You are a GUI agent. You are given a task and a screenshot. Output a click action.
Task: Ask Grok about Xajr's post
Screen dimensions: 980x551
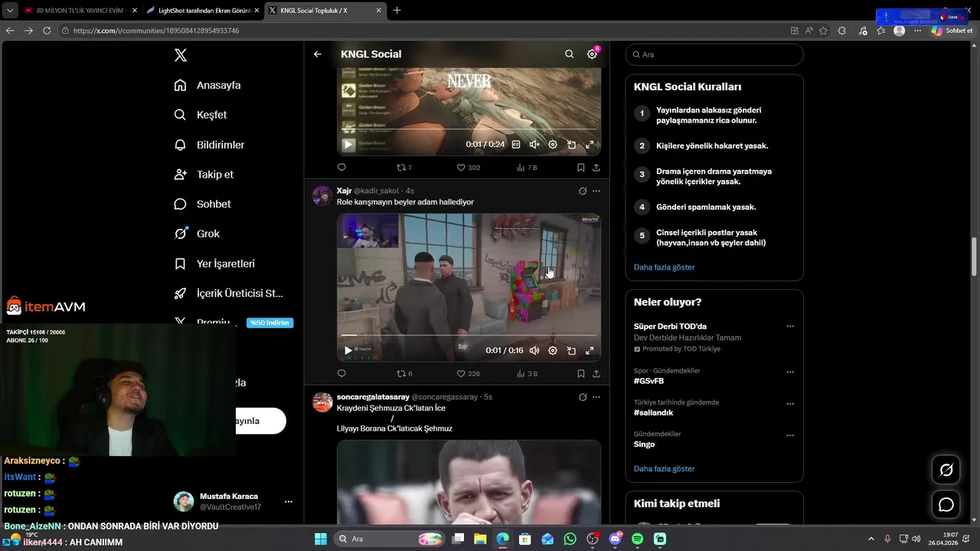point(583,191)
